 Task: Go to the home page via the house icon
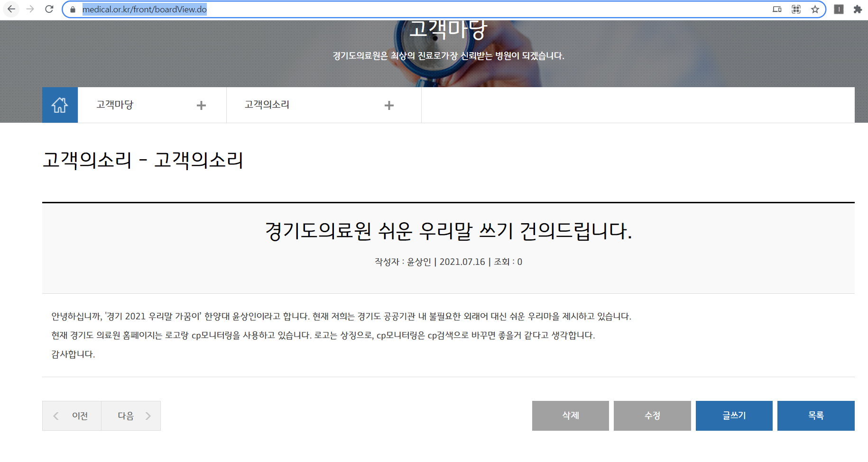point(60,105)
